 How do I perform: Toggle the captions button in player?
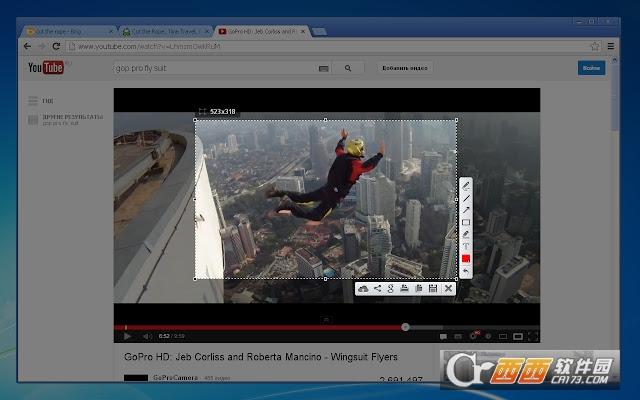pos(458,336)
